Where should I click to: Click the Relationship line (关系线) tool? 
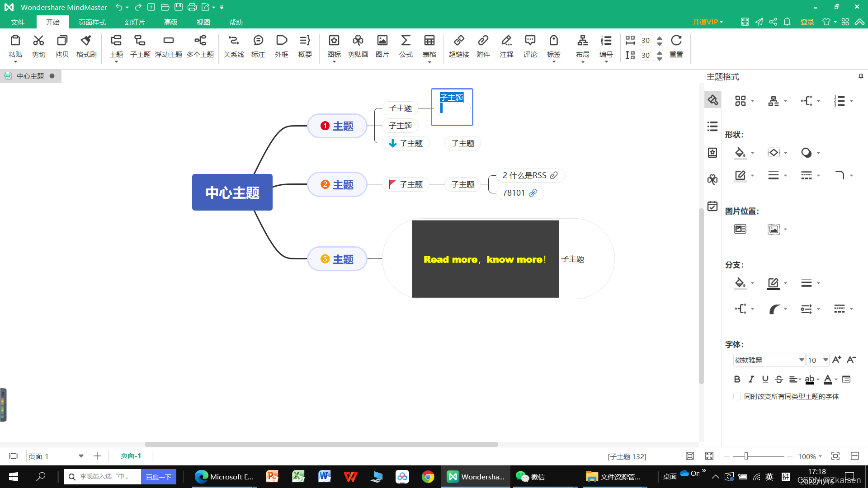[233, 46]
